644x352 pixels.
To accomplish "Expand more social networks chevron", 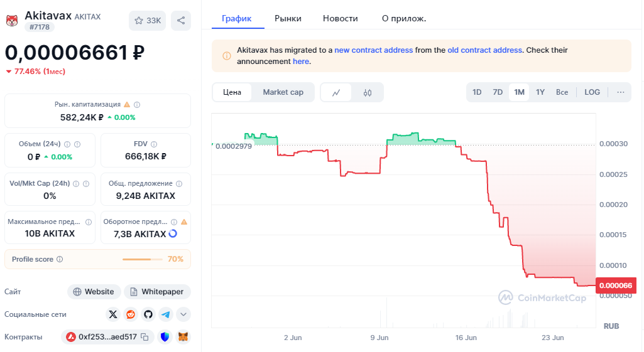I will point(183,314).
